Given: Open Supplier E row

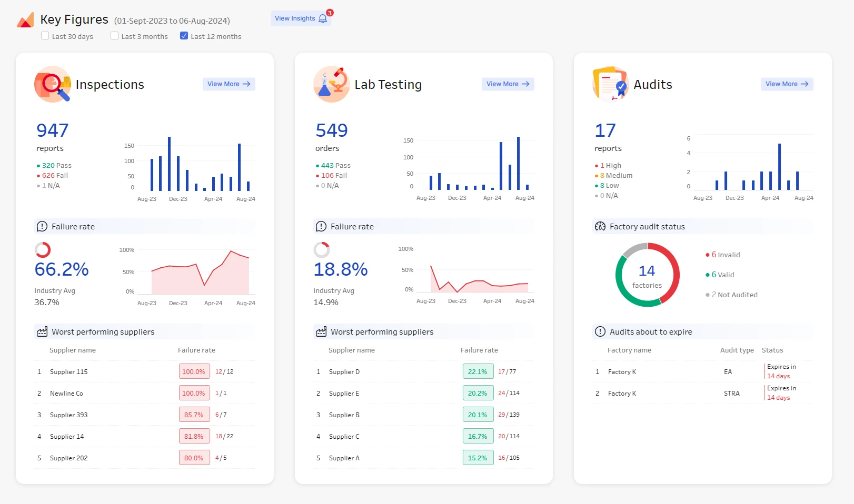Looking at the screenshot, I should [x=424, y=394].
